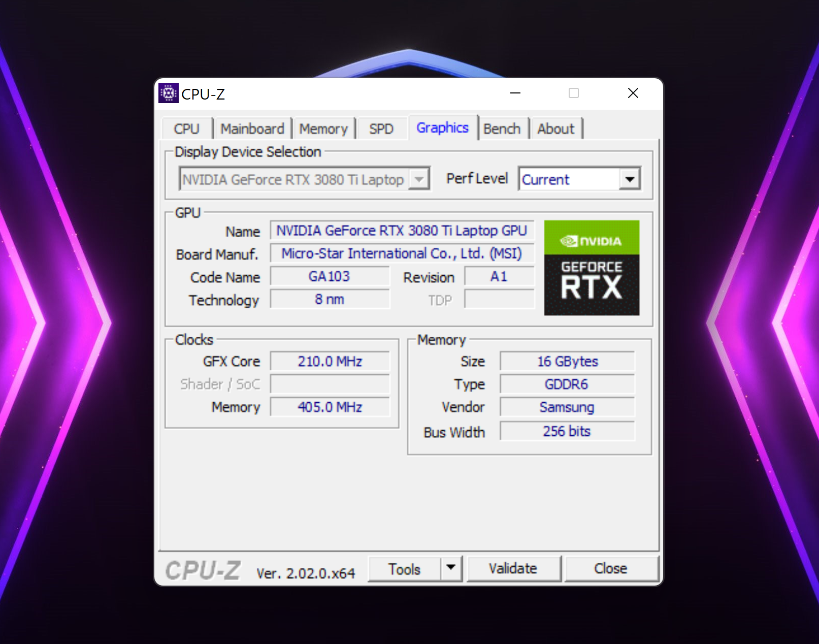The image size is (819, 644).
Task: Click the CPU-Z app icon in title bar
Action: [169, 93]
